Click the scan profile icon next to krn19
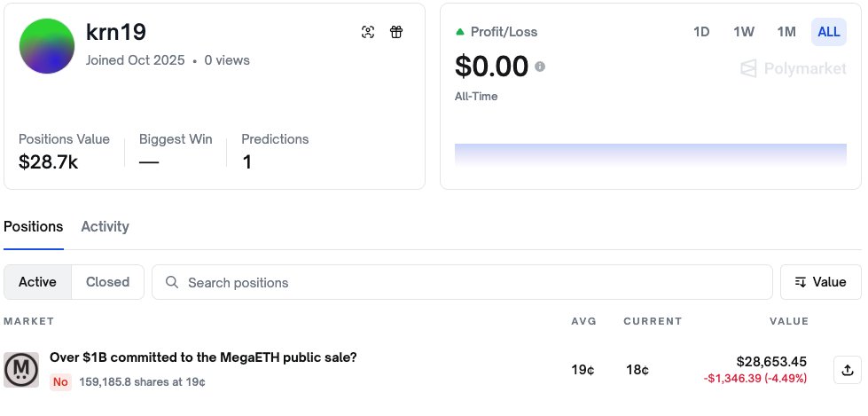The height and width of the screenshot is (416, 868). (x=368, y=32)
